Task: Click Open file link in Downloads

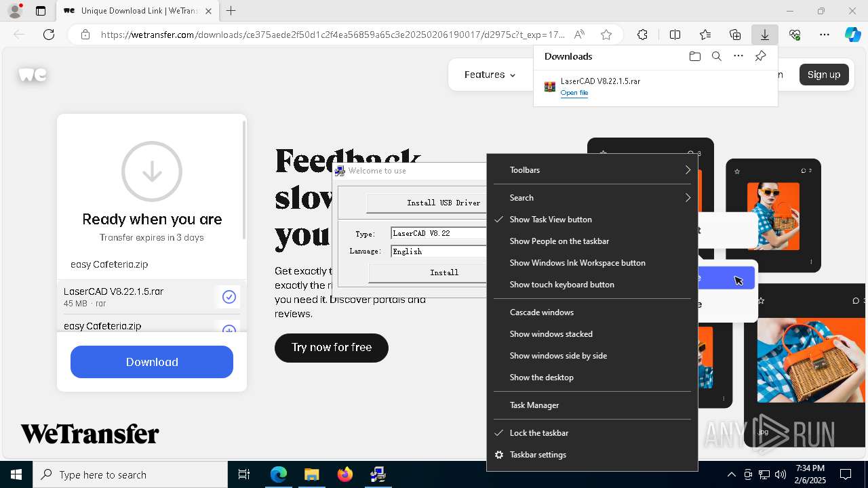Action: [x=574, y=93]
